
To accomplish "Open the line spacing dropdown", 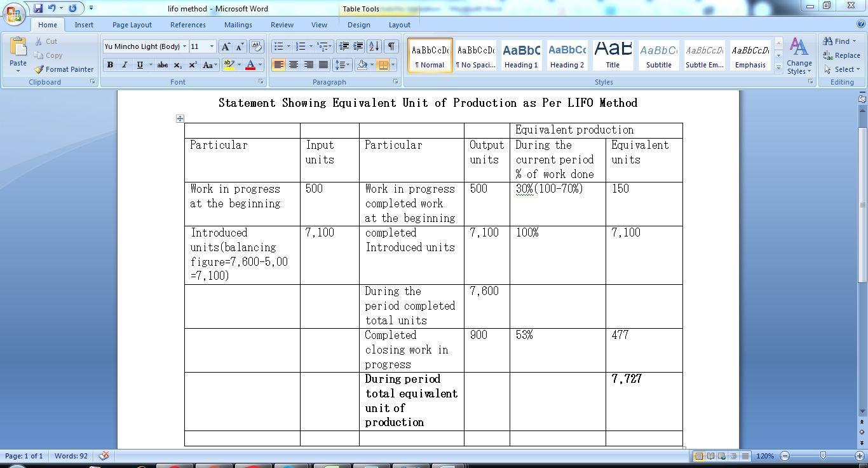I will tap(342, 65).
